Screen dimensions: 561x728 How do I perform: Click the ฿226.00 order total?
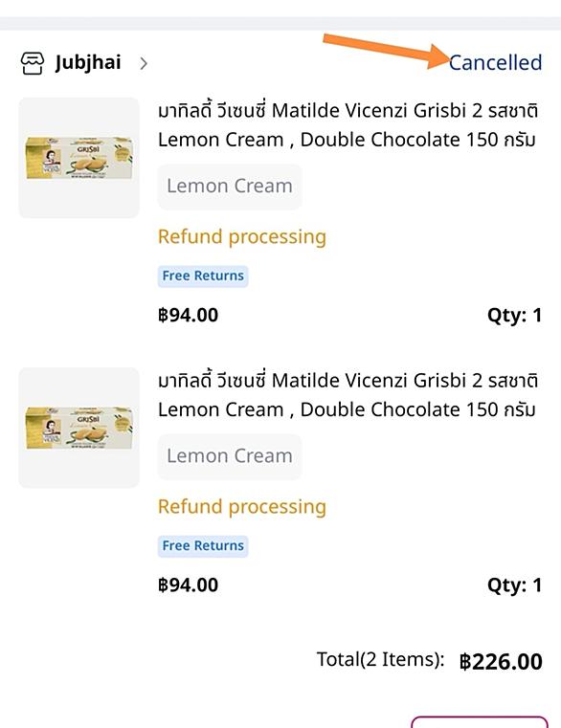[501, 662]
